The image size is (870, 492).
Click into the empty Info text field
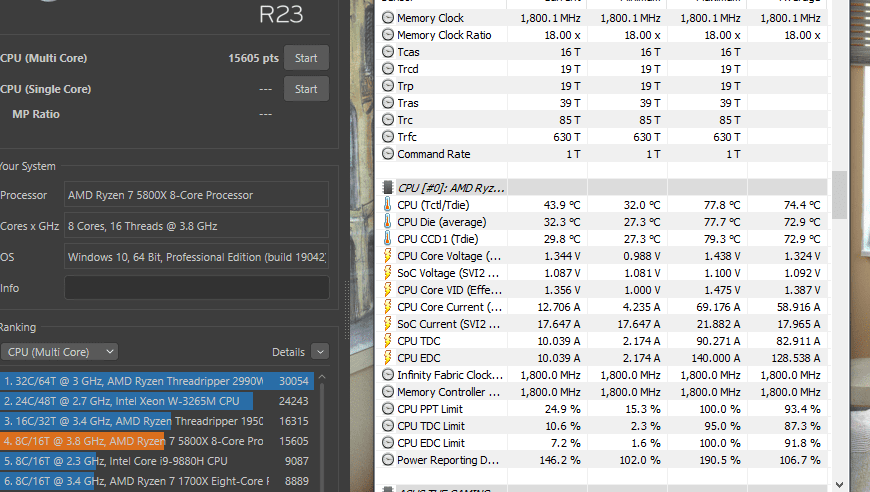(x=196, y=288)
